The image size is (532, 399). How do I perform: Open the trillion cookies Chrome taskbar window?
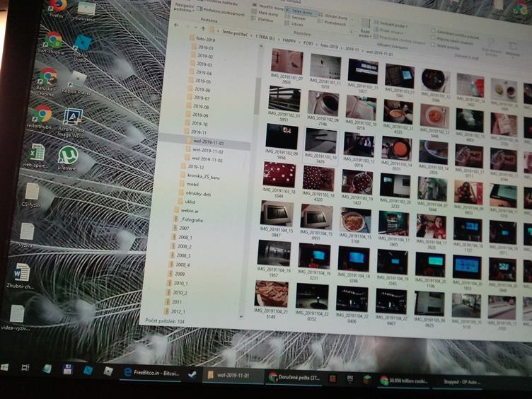pyautogui.click(x=403, y=381)
